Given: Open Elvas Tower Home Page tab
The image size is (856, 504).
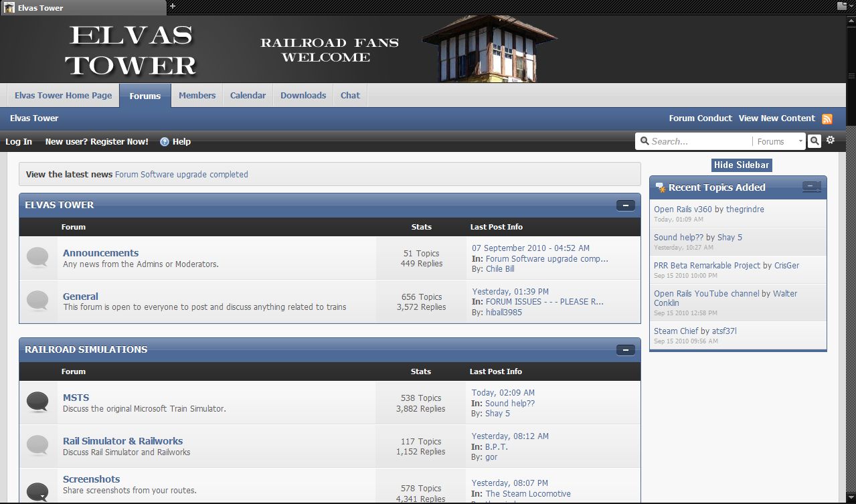Looking at the screenshot, I should click(64, 96).
